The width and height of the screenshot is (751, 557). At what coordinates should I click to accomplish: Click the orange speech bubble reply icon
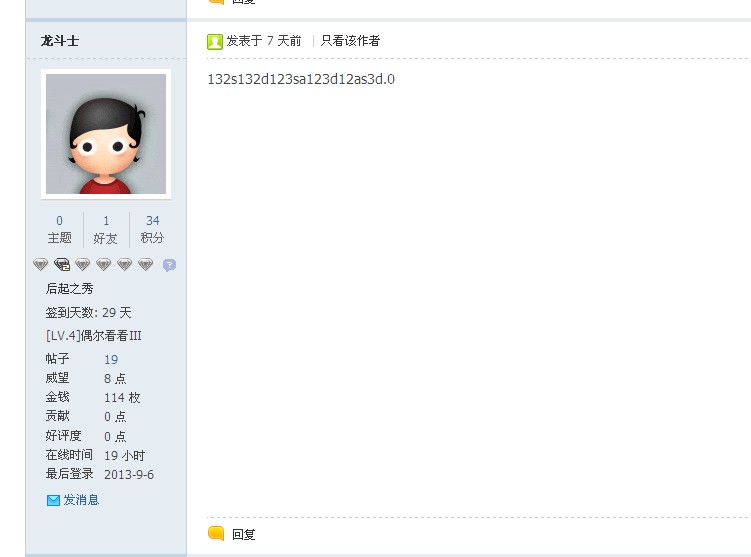tap(216, 533)
